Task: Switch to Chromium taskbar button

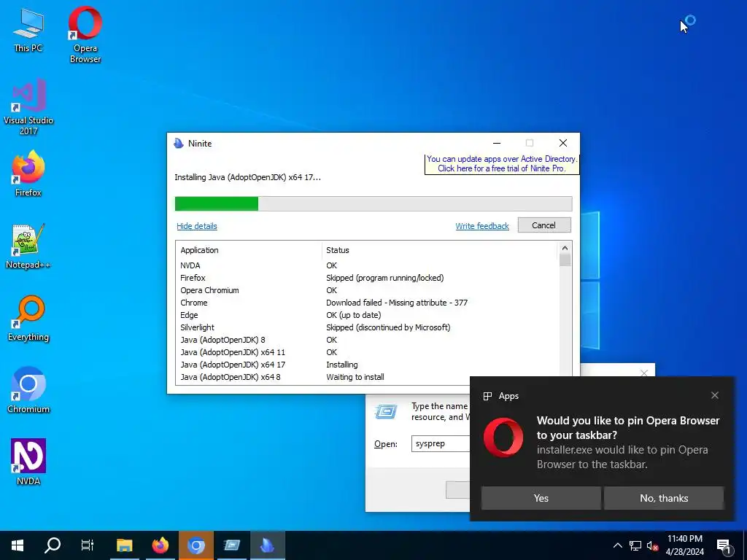Action: (196, 545)
